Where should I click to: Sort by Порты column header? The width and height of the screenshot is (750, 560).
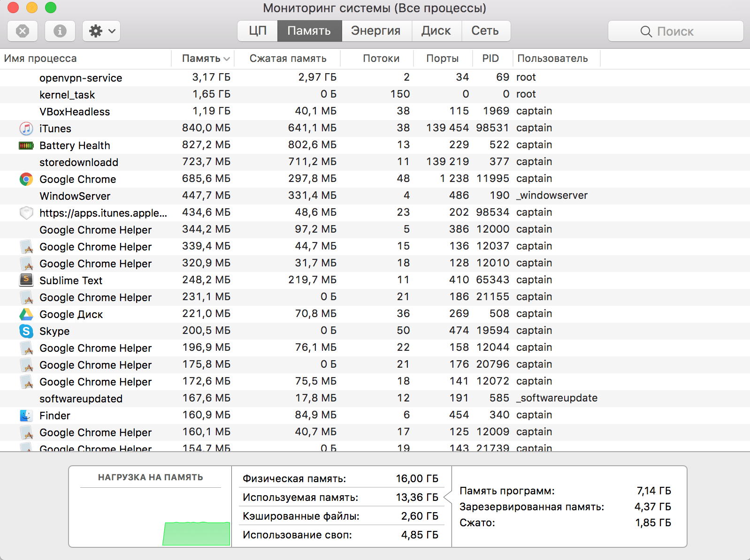click(443, 59)
